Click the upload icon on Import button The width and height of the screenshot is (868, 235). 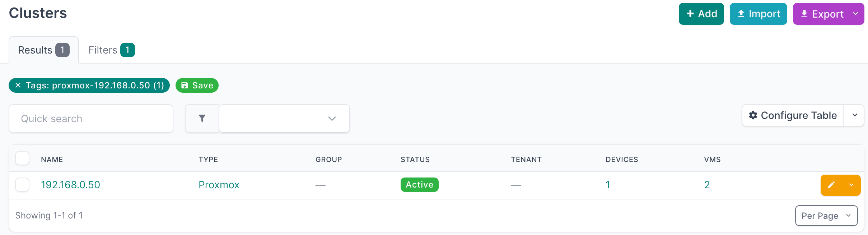point(741,14)
